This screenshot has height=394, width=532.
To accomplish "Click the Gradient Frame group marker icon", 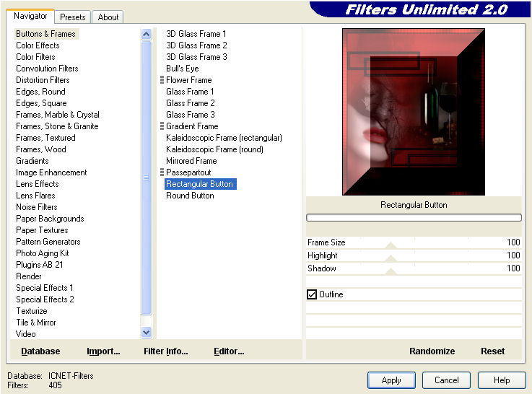I will (162, 126).
